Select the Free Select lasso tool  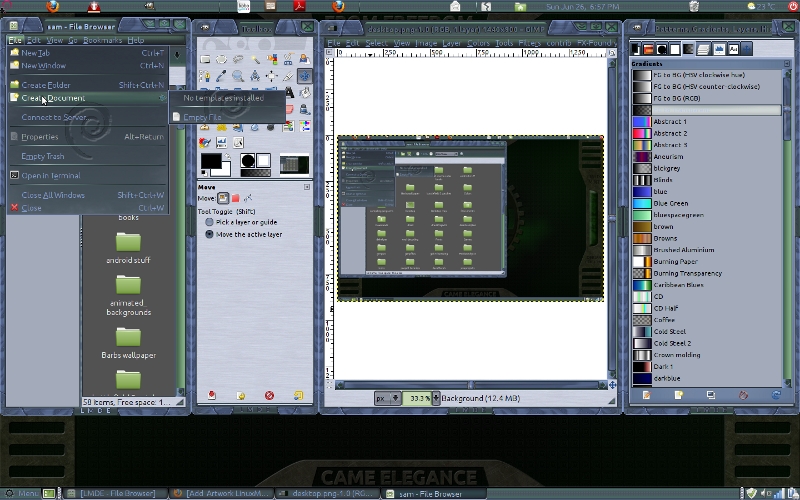click(238, 59)
